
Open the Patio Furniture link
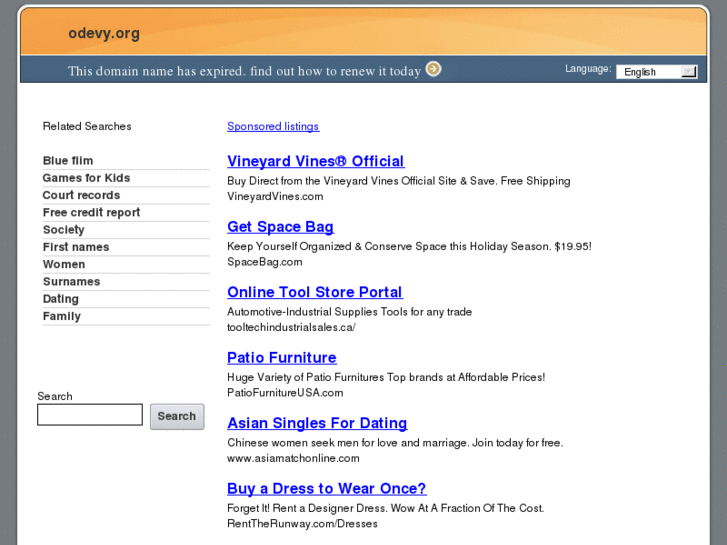(282, 358)
